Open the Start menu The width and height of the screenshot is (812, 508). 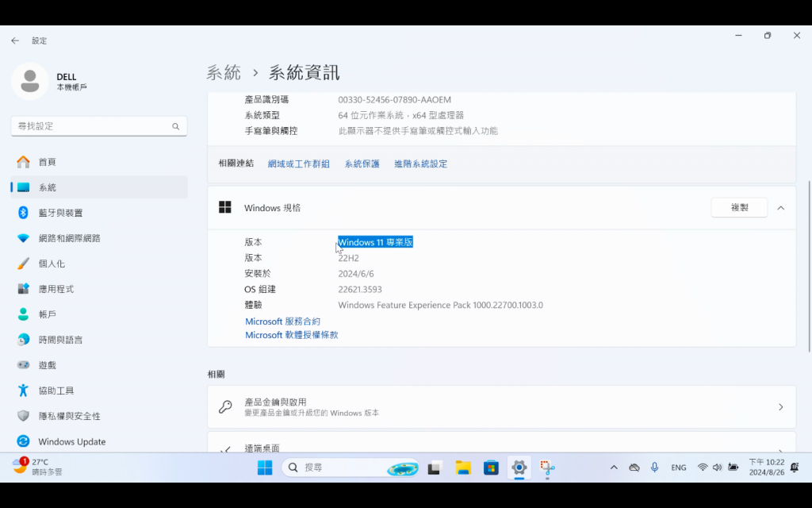265,468
